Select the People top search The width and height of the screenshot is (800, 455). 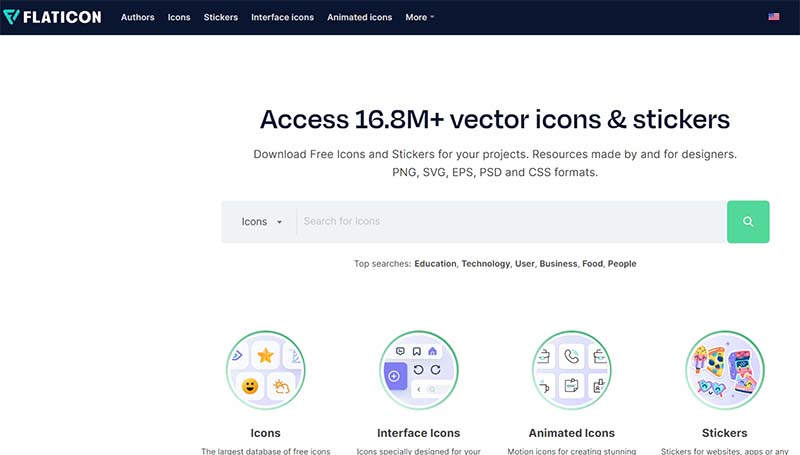coord(622,264)
